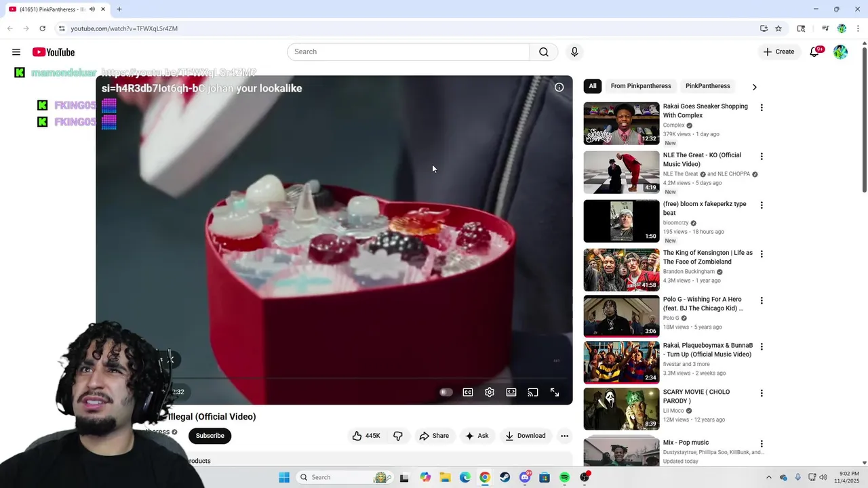Open Copilot from the taskbar
The width and height of the screenshot is (868, 488).
tap(425, 477)
